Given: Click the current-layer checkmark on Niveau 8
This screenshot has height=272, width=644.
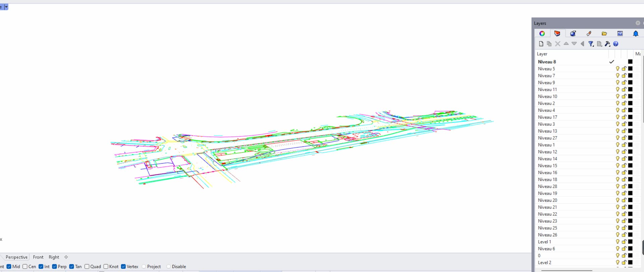Looking at the screenshot, I should pyautogui.click(x=611, y=62).
